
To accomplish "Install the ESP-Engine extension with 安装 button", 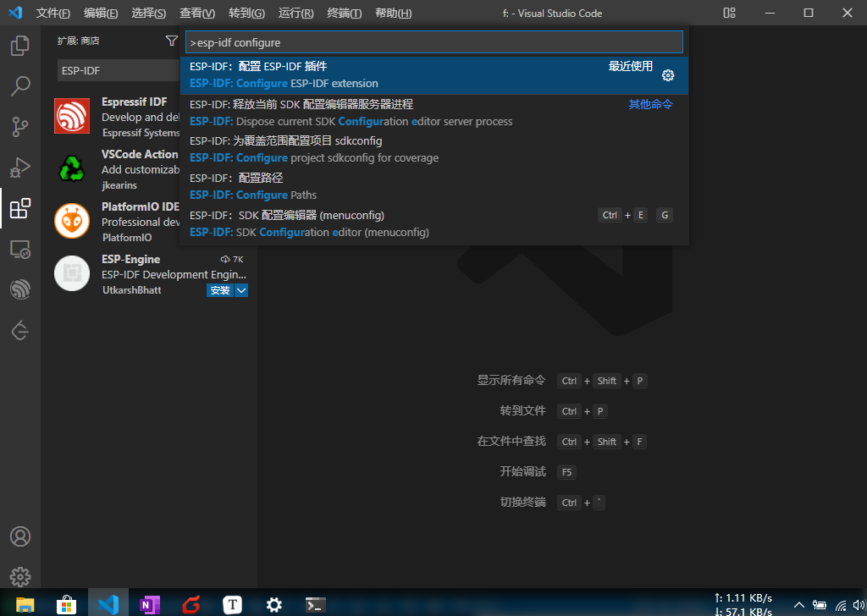I will 220,290.
